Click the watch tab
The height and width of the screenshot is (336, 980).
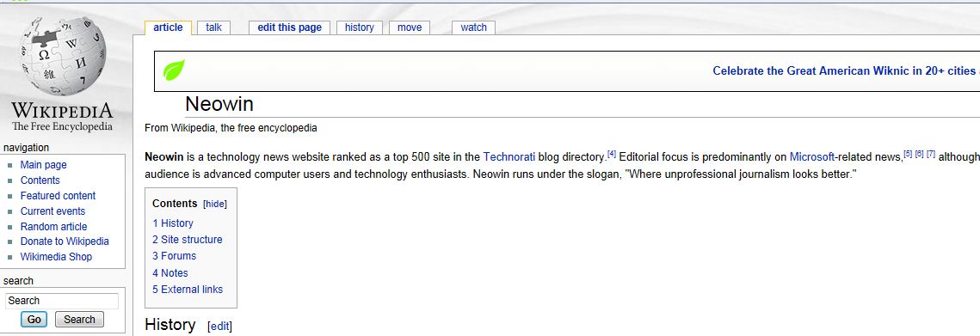click(474, 27)
